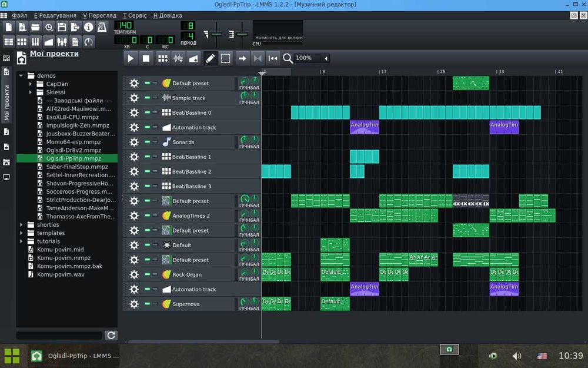Open an existing project folder icon

click(x=35, y=27)
